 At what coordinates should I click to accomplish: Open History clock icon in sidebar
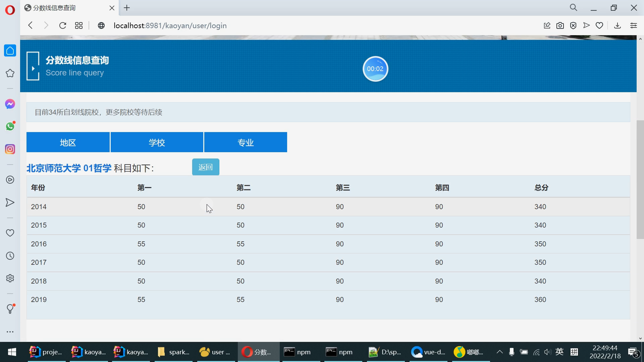[x=10, y=256]
